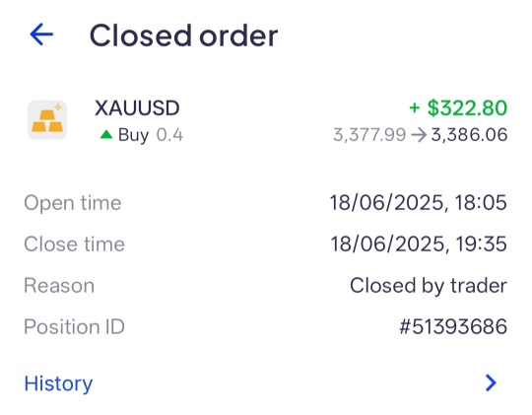The image size is (532, 415).
Task: Click the 0.4 lot size
Action: pyautogui.click(x=169, y=135)
